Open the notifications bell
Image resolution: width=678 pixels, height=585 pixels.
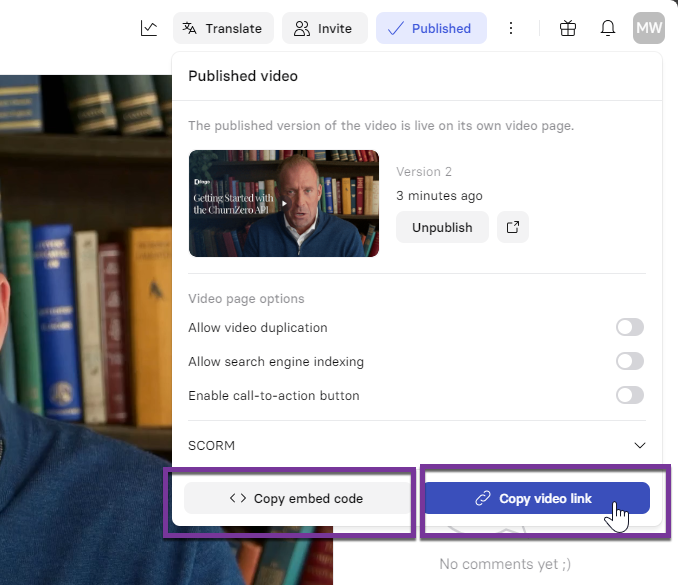coord(608,29)
